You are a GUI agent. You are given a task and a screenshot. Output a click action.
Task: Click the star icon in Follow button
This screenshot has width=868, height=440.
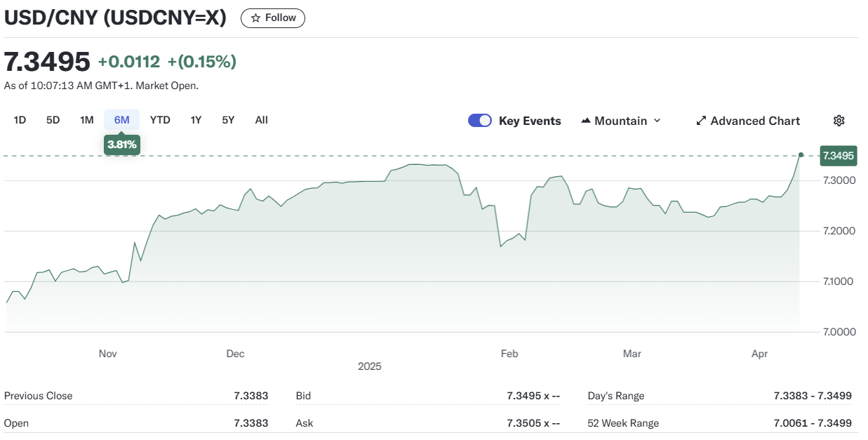[255, 18]
